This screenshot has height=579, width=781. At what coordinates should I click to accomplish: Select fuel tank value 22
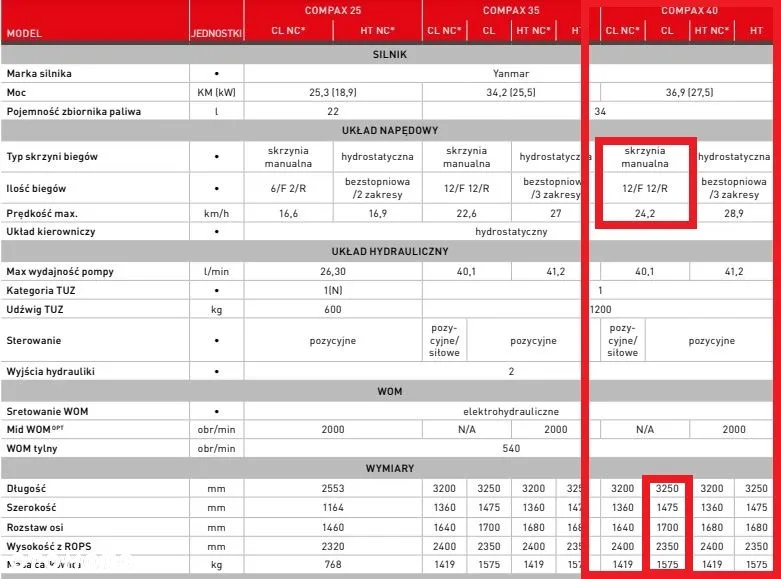[x=333, y=111]
